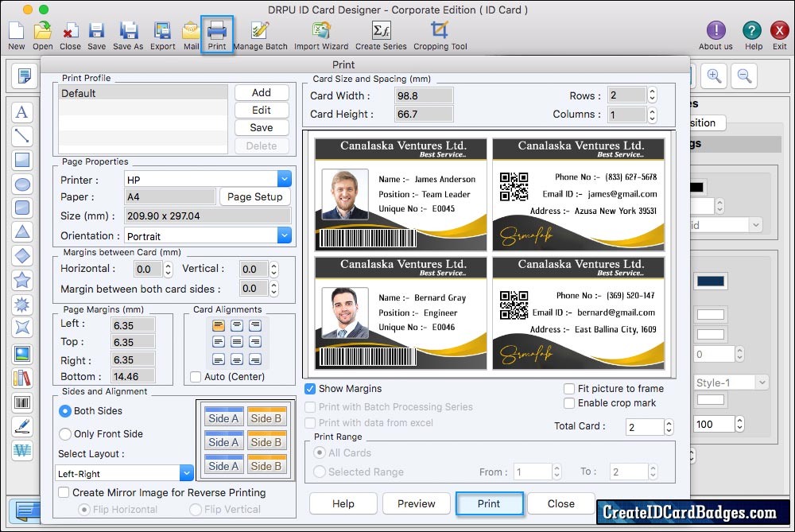Image resolution: width=795 pixels, height=532 pixels.
Task: Click the Save As toolbar icon
Action: [128, 35]
